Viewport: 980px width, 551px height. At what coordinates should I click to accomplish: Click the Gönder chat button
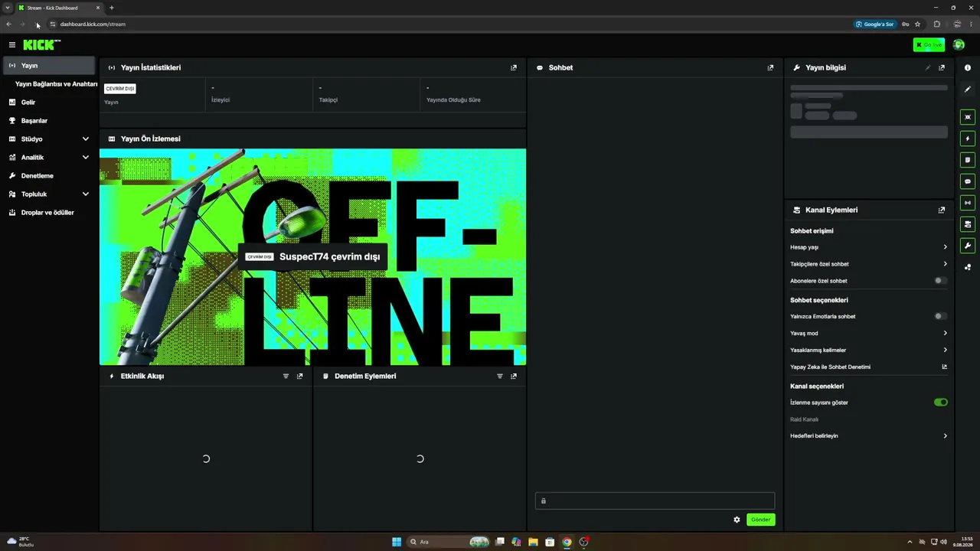(x=760, y=520)
